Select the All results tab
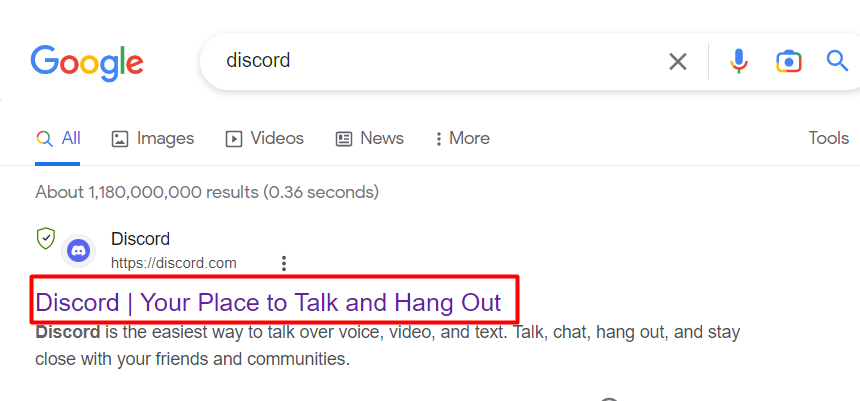This screenshot has width=860, height=401. click(58, 138)
